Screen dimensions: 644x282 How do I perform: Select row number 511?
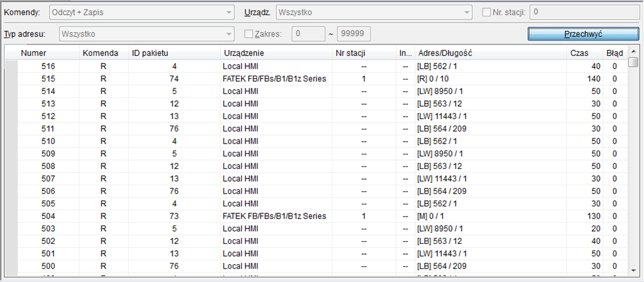point(322,129)
